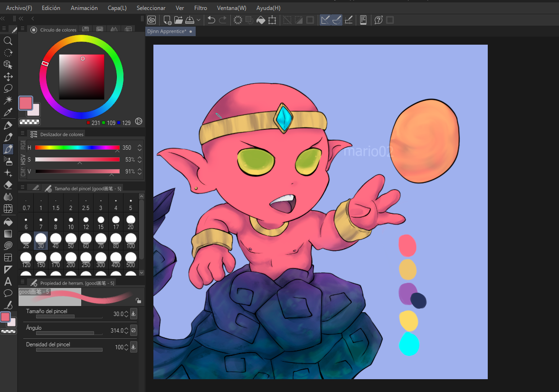Select the Fill bucket tool
559x392 pixels.
(8, 221)
